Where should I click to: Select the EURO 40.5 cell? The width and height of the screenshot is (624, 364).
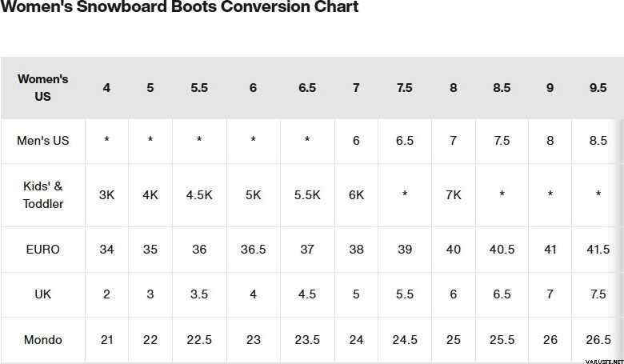click(x=502, y=250)
